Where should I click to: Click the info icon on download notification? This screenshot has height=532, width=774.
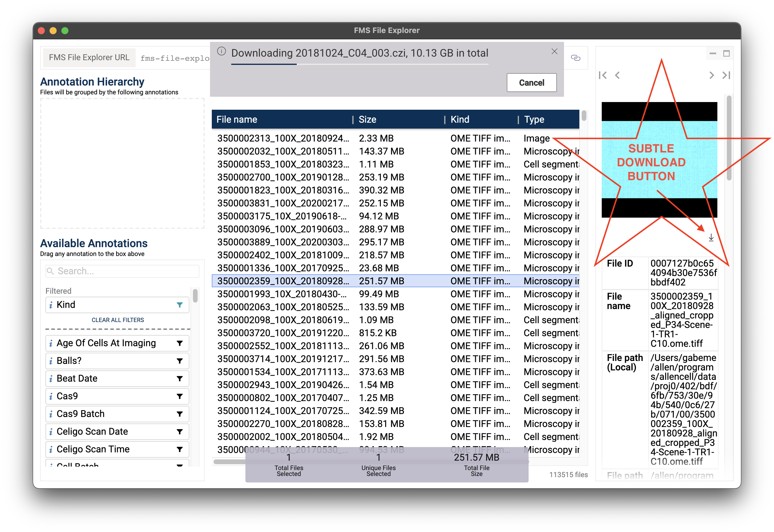tap(221, 51)
